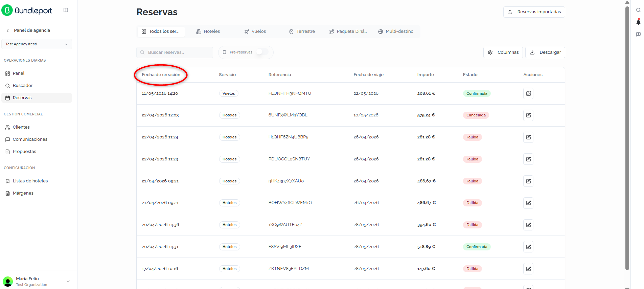This screenshot has width=644, height=289.
Task: Expand the Maria Feliu user menu
Action: [68, 281]
